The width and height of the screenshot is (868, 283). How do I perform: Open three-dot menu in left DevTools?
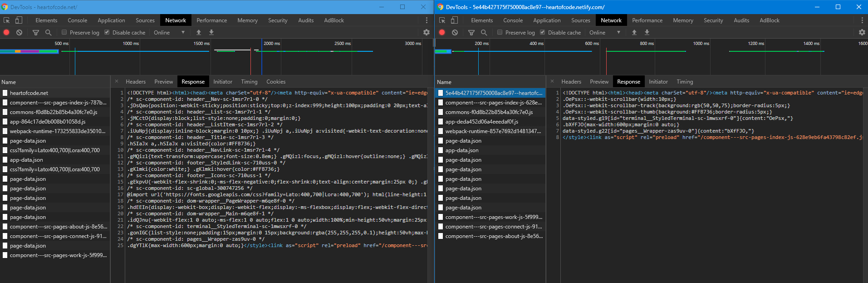(x=427, y=20)
